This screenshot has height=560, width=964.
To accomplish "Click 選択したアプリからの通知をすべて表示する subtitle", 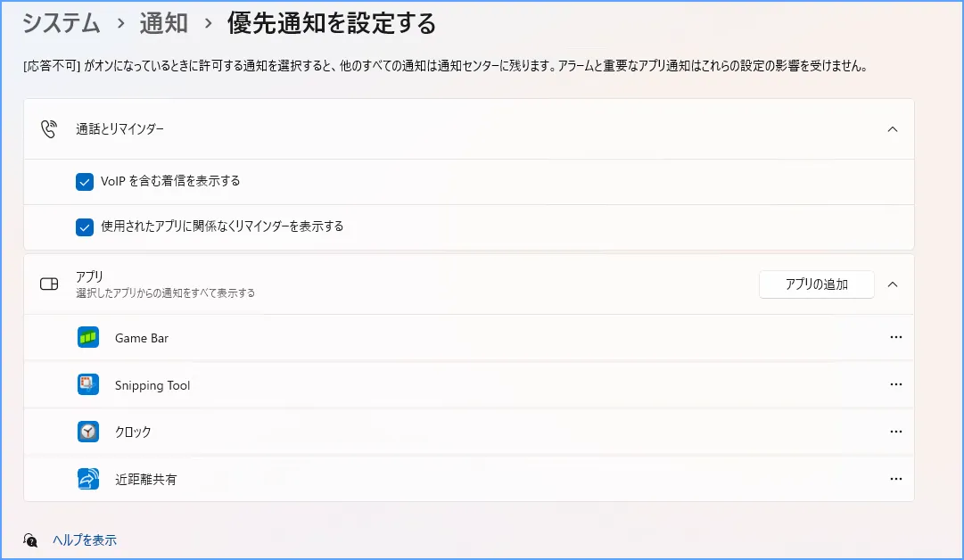I will 165,293.
